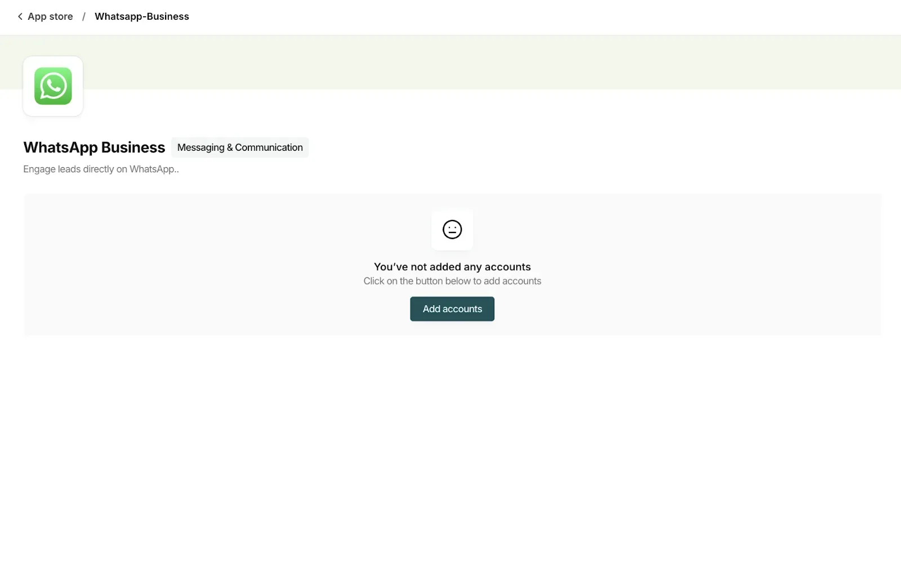Click the description Engage leads directly on WhatsApp
The height and width of the screenshot is (588, 901).
101,169
